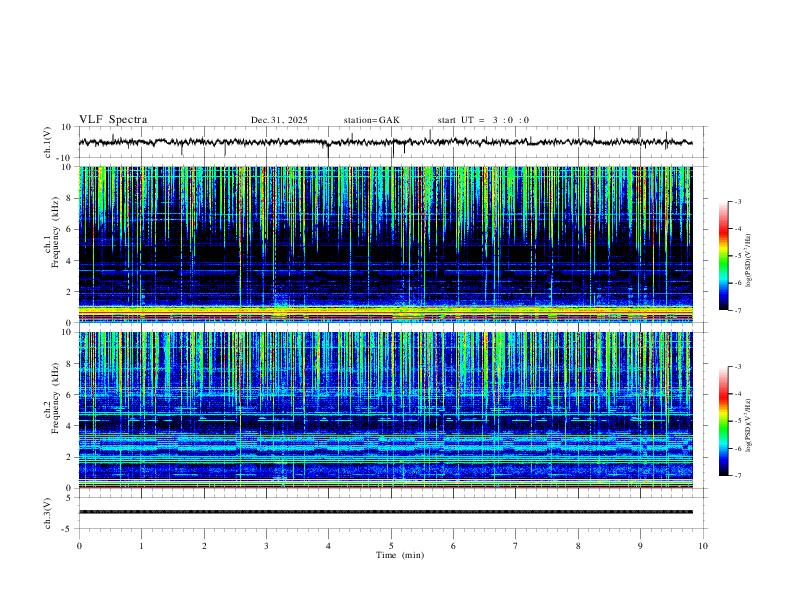Click time axis tick label "4"
The height and width of the screenshot is (612, 792).
coord(329,546)
